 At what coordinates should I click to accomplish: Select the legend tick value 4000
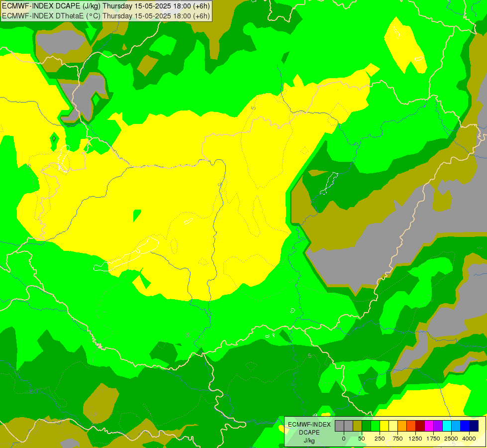(x=469, y=439)
